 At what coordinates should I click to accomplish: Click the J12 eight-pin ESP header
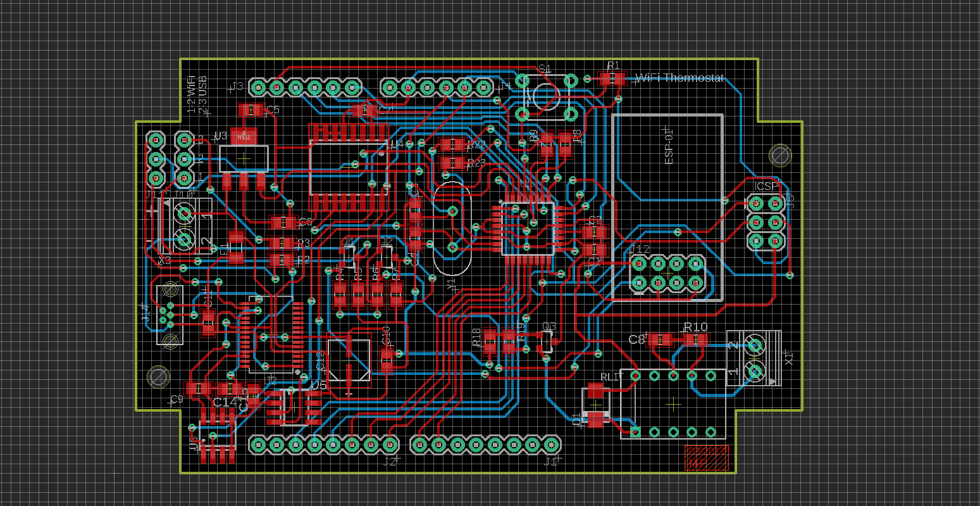point(667,272)
